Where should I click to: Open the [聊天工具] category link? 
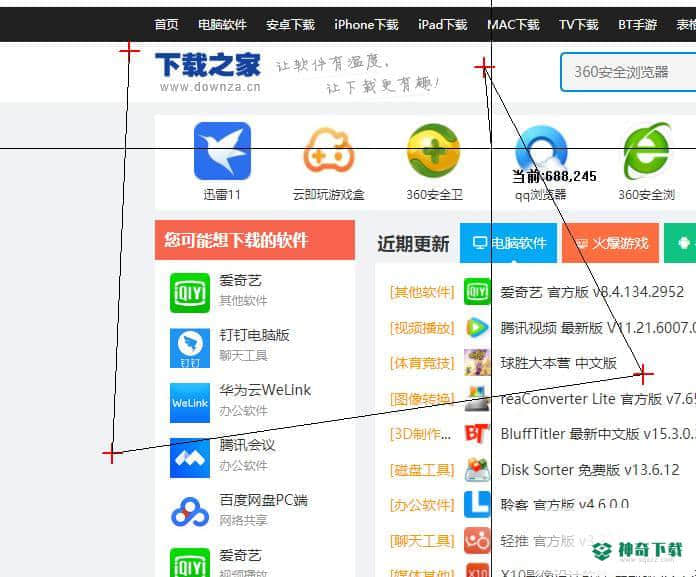tap(422, 541)
